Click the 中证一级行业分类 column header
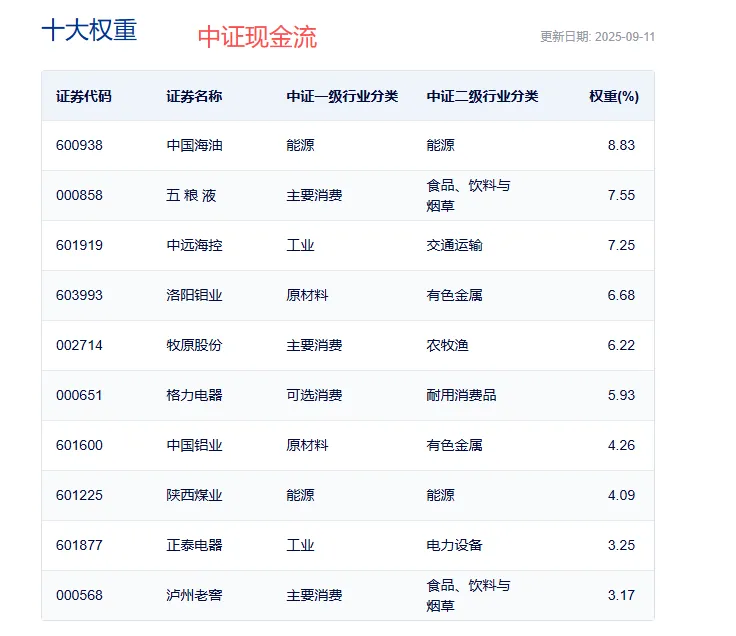 tap(342, 96)
